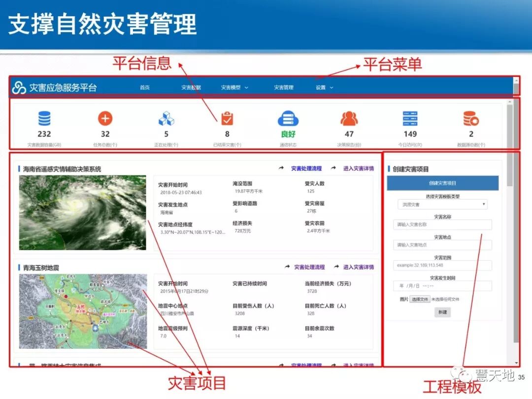Image resolution: width=532 pixels, height=399 pixels.
Task: Click the 232 data capacity value
Action: point(44,134)
